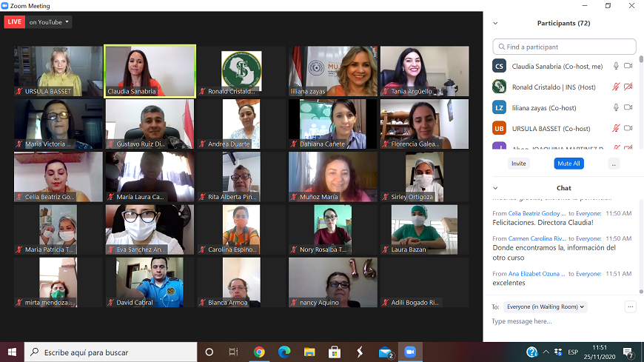This screenshot has width=644, height=362.
Task: Unmute URSULA BASSET's muted microphone icon
Action: click(616, 128)
